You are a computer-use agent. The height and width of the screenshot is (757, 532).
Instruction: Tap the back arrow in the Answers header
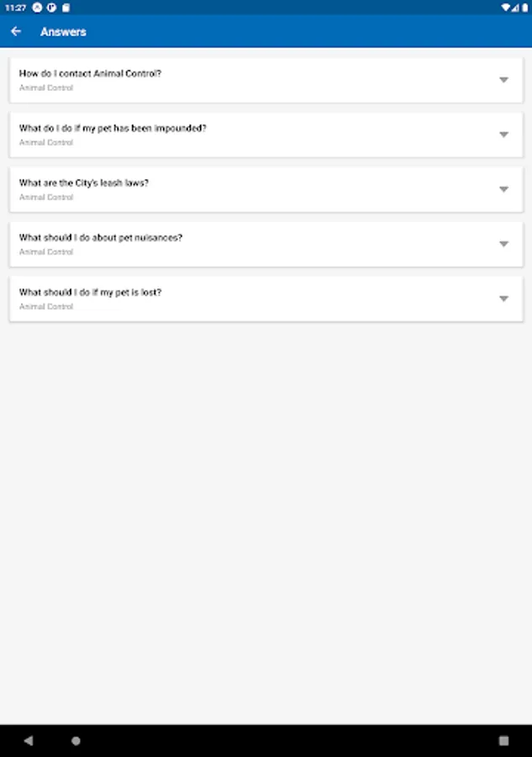coord(16,31)
